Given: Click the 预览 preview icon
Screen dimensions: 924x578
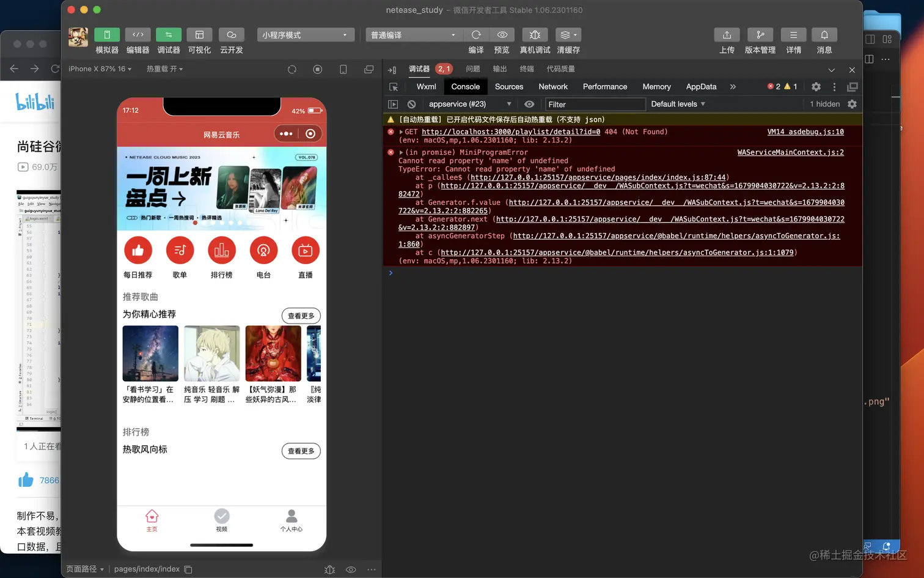Looking at the screenshot, I should click(x=502, y=35).
